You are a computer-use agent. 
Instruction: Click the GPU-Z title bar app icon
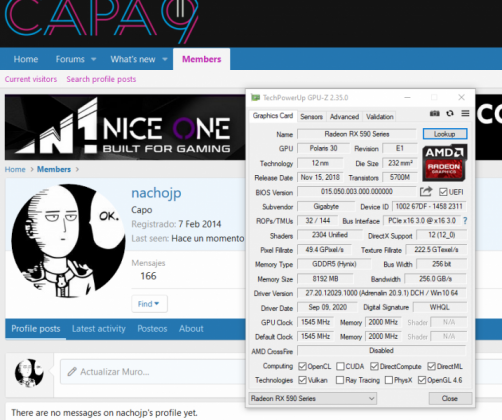pos(255,98)
